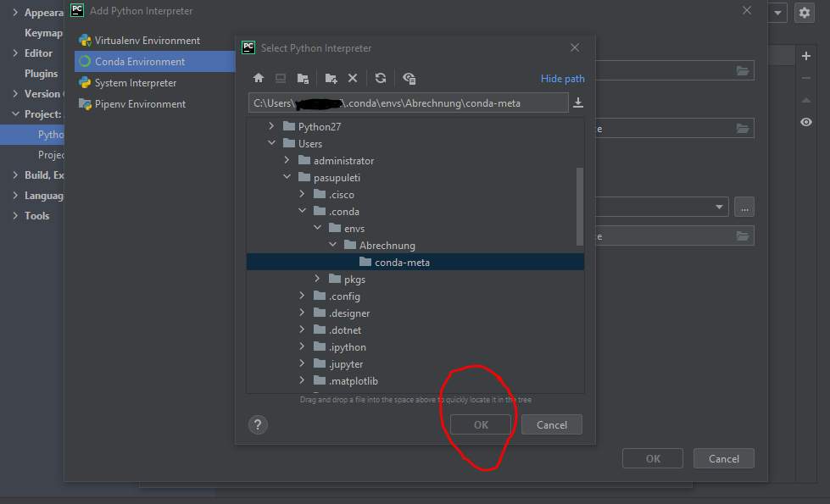This screenshot has height=504, width=830.
Task: Browse with top folder icon in Add Interpreter
Action: click(743, 71)
